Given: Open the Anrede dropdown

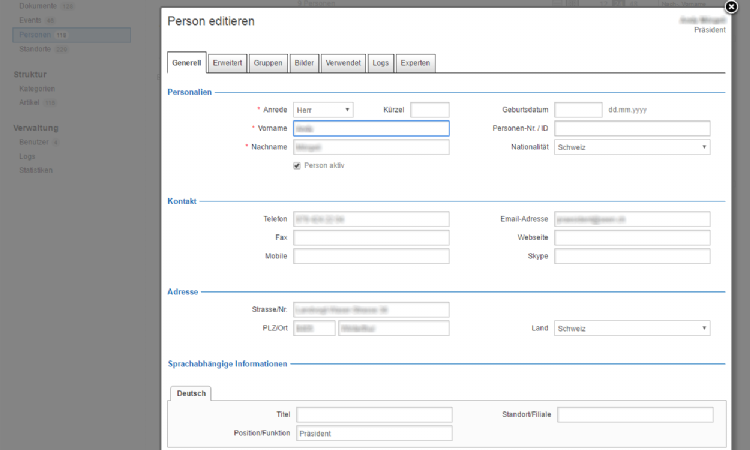Looking at the screenshot, I should click(323, 110).
